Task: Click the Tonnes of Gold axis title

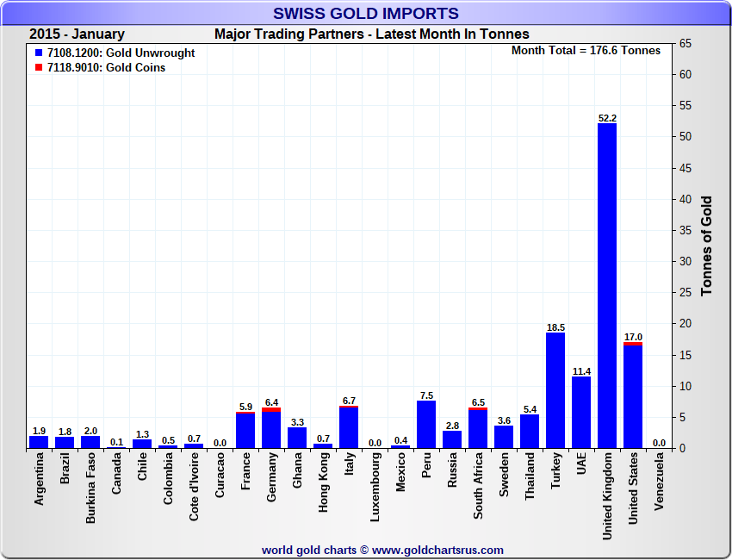Action: pyautogui.click(x=706, y=246)
